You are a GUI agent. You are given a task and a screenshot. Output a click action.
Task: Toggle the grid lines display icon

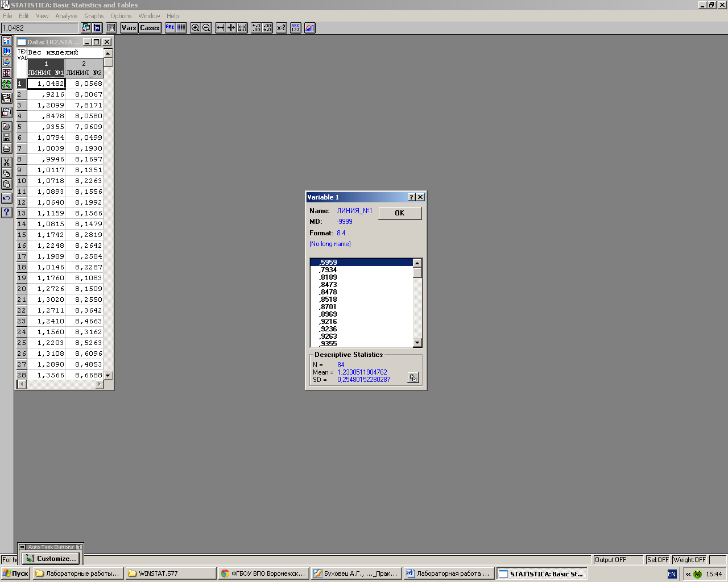tap(181, 27)
